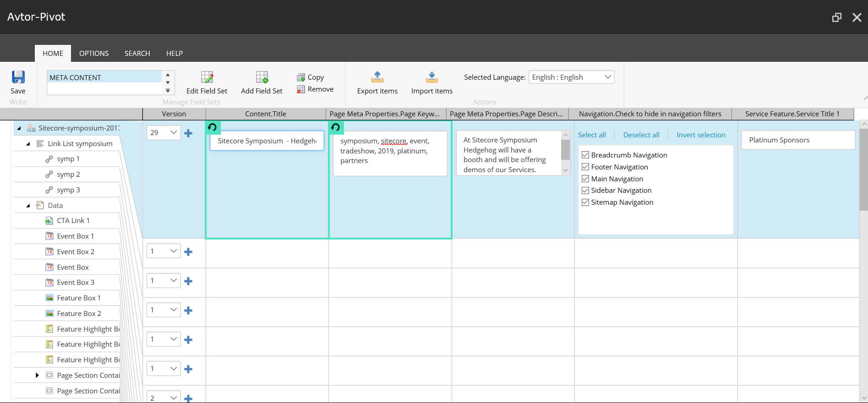Uncheck Breadcrumb Navigation checkbox
Viewport: 868px width, 403px height.
click(585, 155)
